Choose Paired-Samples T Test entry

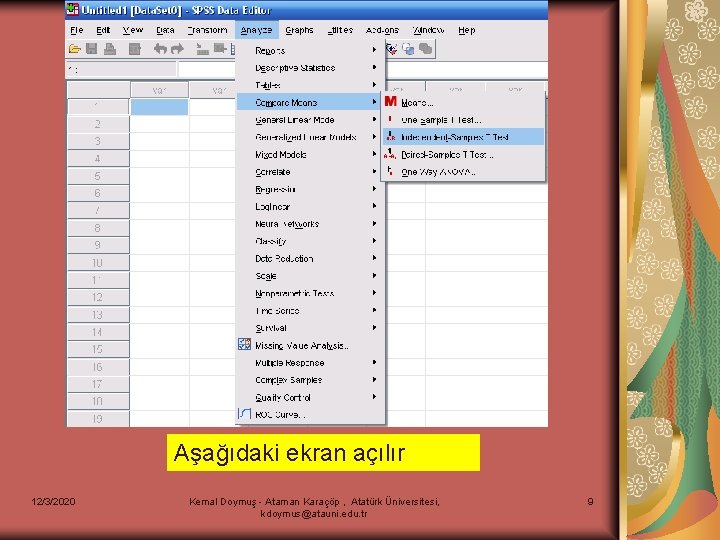(463, 154)
